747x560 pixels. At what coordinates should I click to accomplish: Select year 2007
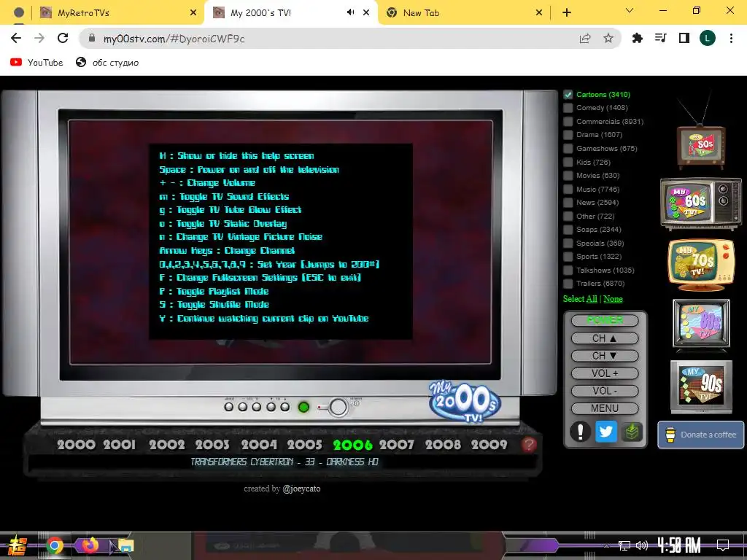click(397, 445)
